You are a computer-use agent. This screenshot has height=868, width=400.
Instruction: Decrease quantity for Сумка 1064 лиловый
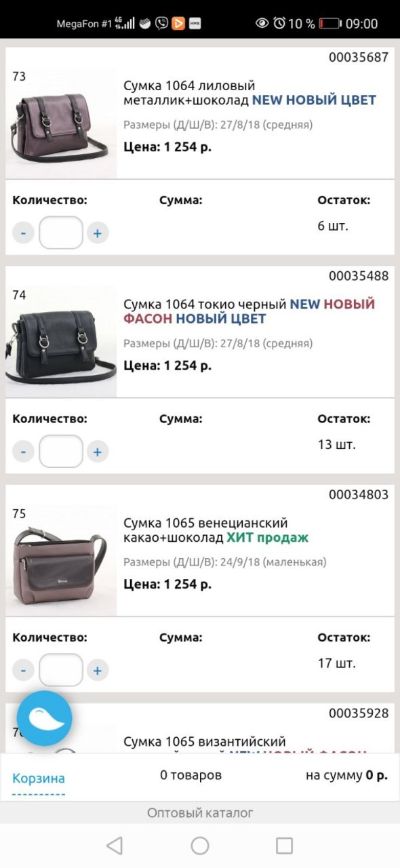point(23,233)
